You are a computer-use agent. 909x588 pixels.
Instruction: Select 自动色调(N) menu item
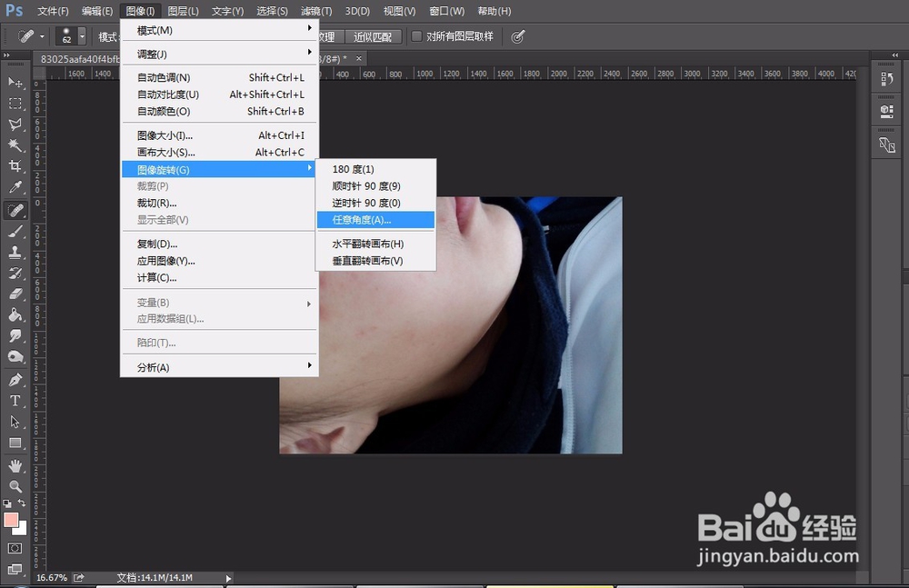220,78
